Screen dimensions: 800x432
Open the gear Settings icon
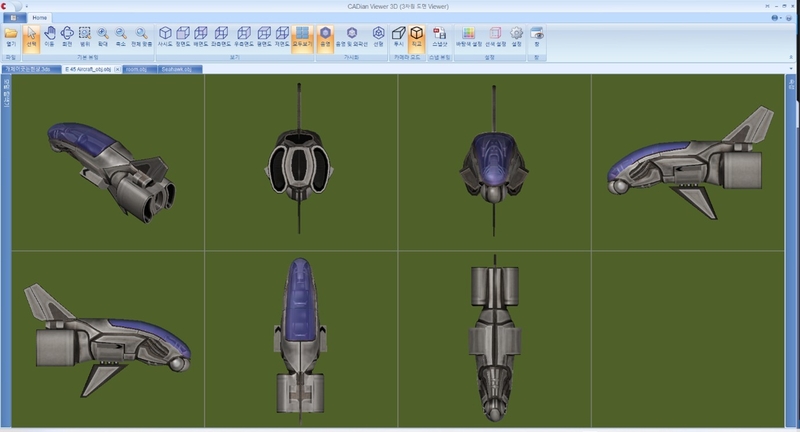pos(516,37)
